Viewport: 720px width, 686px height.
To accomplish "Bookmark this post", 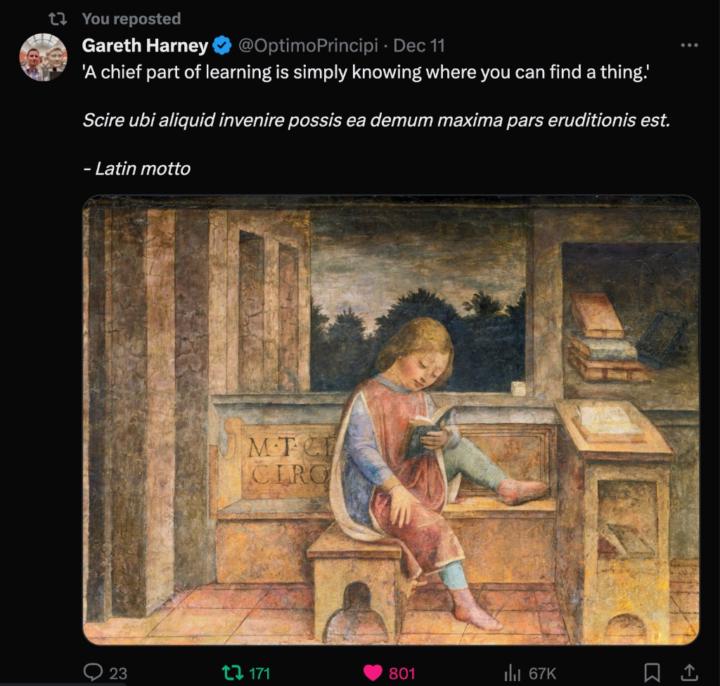I will coord(652,672).
